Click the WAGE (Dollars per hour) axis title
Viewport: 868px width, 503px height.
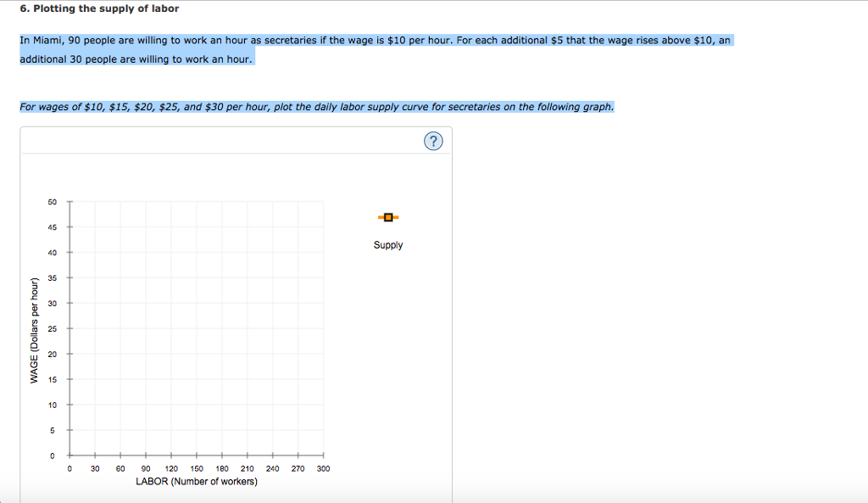coord(34,331)
